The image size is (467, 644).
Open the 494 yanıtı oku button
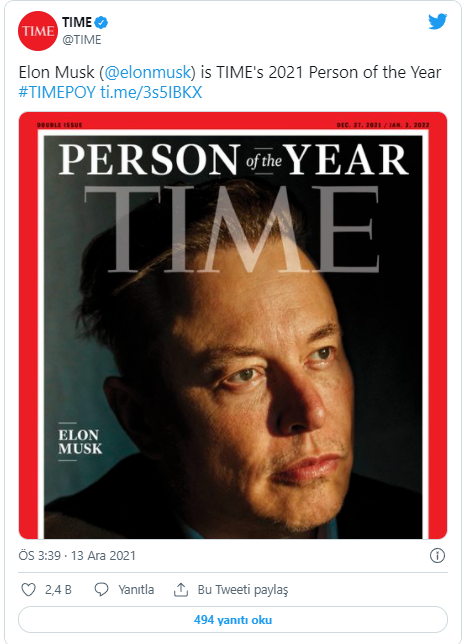(x=233, y=620)
